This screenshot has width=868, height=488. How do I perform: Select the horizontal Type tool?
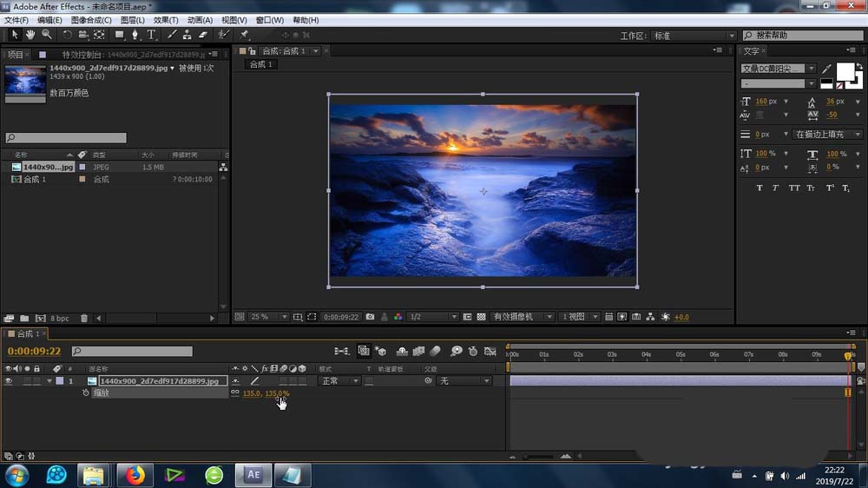click(x=151, y=35)
